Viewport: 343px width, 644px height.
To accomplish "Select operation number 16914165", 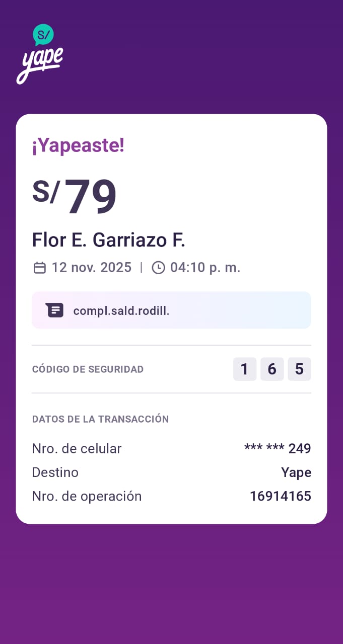I will (x=281, y=497).
